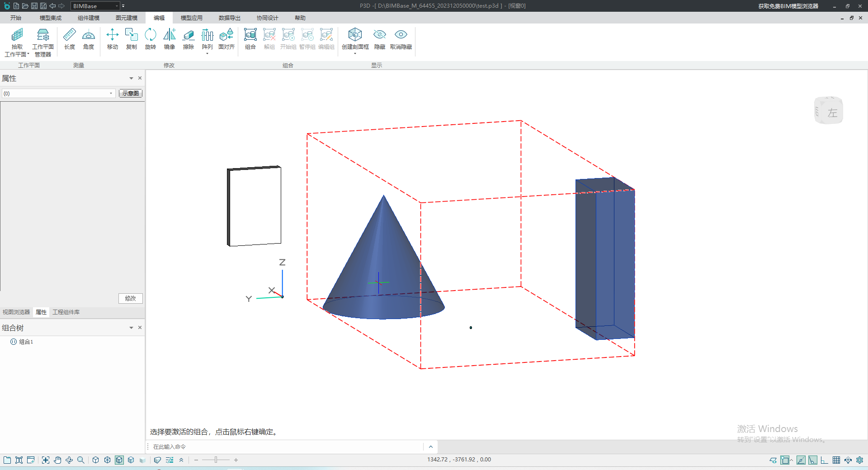Click the 面对齐 face align tool
Screen dimensions: 868x470
(226, 38)
